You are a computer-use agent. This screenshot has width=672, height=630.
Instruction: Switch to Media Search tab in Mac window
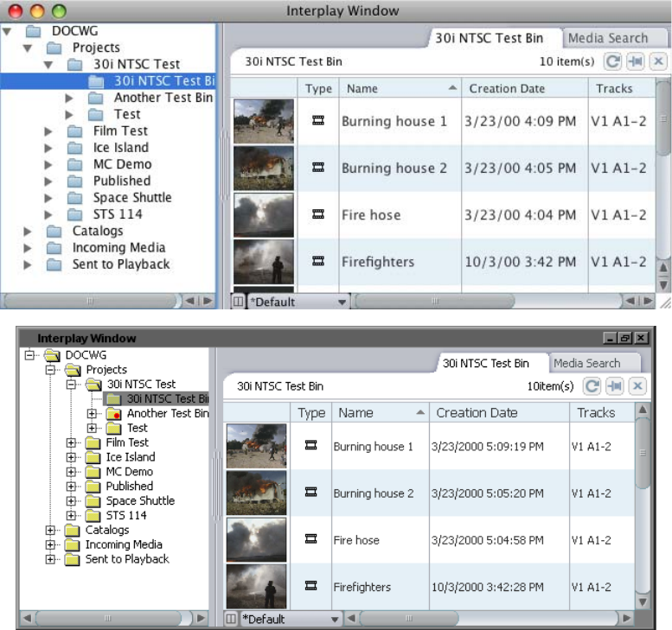click(615, 38)
